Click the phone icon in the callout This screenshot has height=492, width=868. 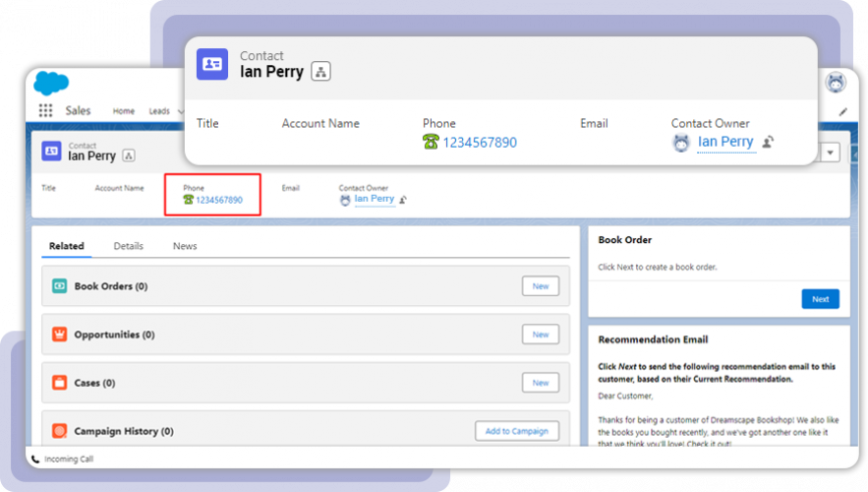pyautogui.click(x=431, y=142)
